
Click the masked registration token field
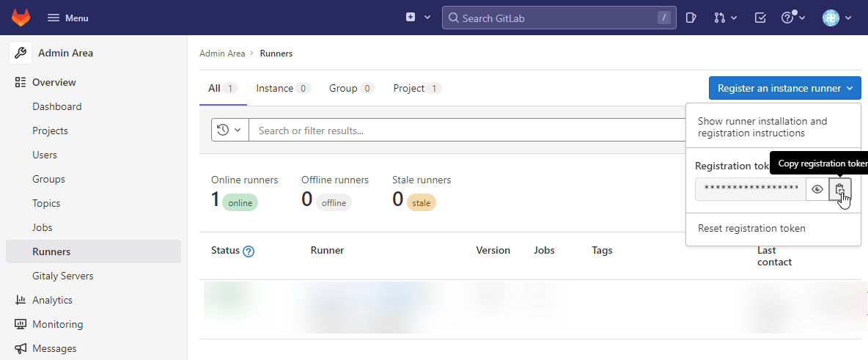pyautogui.click(x=751, y=189)
